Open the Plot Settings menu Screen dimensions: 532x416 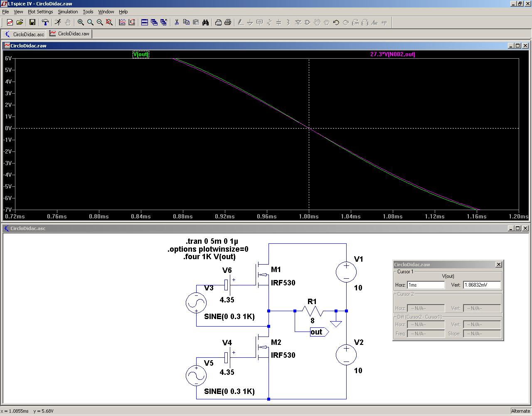click(40, 12)
